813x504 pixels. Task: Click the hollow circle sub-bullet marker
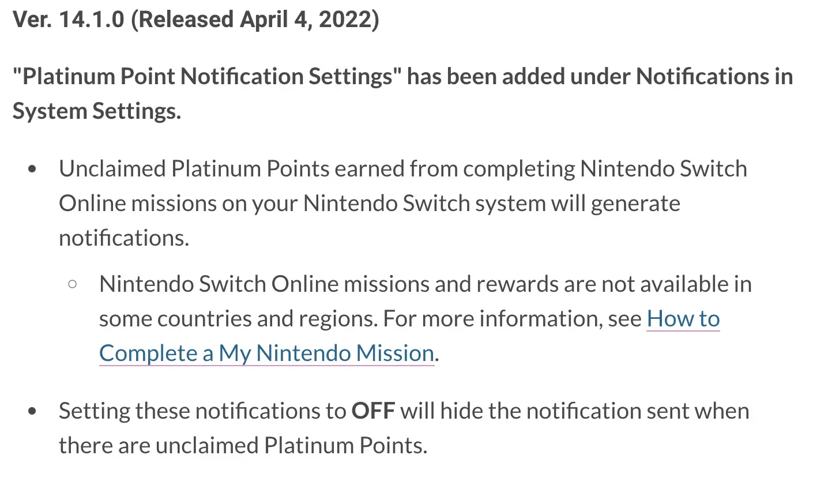pyautogui.click(x=73, y=284)
